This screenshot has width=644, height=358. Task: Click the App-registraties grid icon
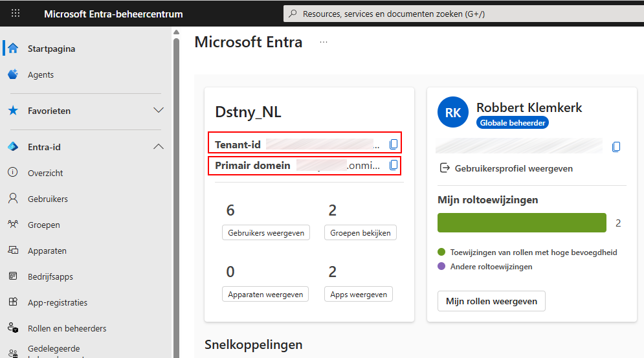[13, 302]
